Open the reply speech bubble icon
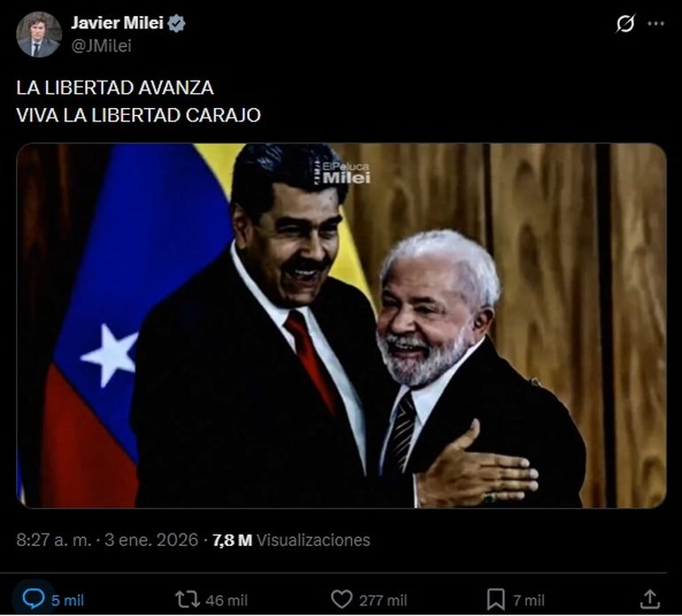Image resolution: width=682 pixels, height=616 pixels. tap(33, 599)
